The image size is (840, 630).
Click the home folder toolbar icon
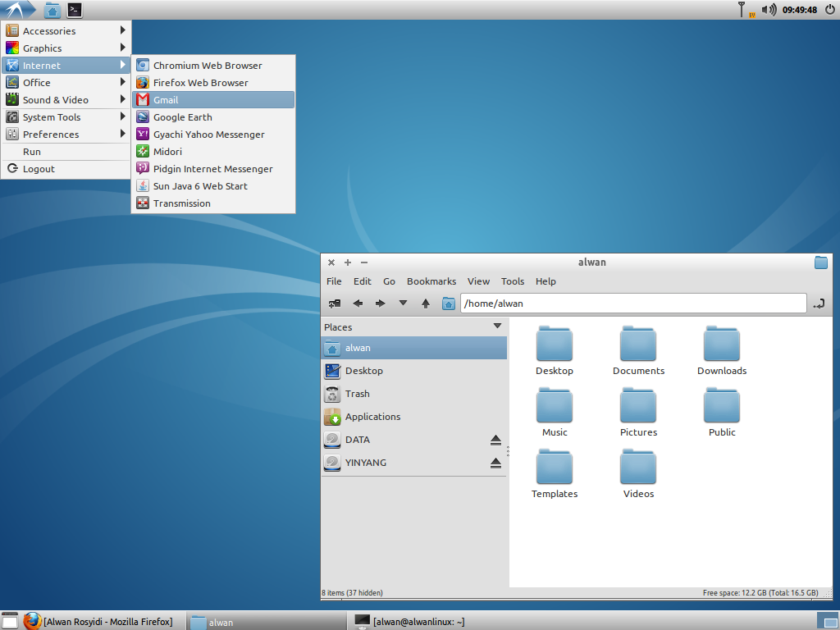(x=449, y=304)
